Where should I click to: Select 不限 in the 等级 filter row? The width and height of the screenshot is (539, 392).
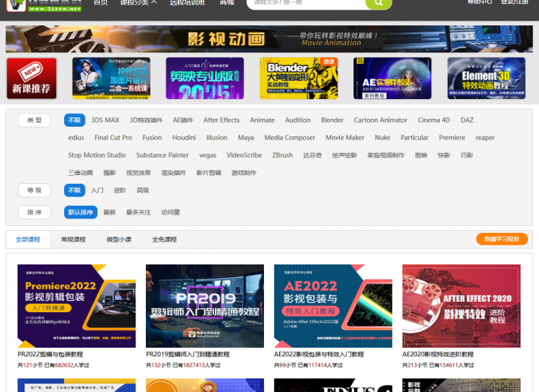75,190
